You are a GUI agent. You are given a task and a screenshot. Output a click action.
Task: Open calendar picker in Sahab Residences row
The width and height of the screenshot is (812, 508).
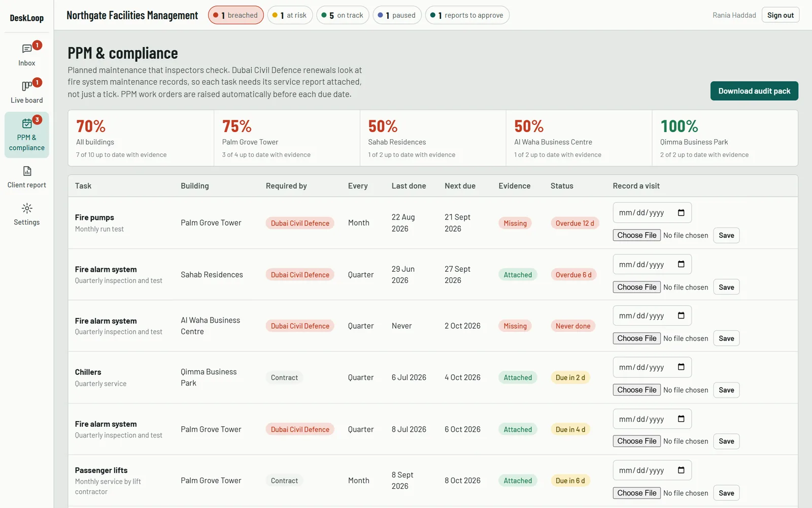[681, 264]
